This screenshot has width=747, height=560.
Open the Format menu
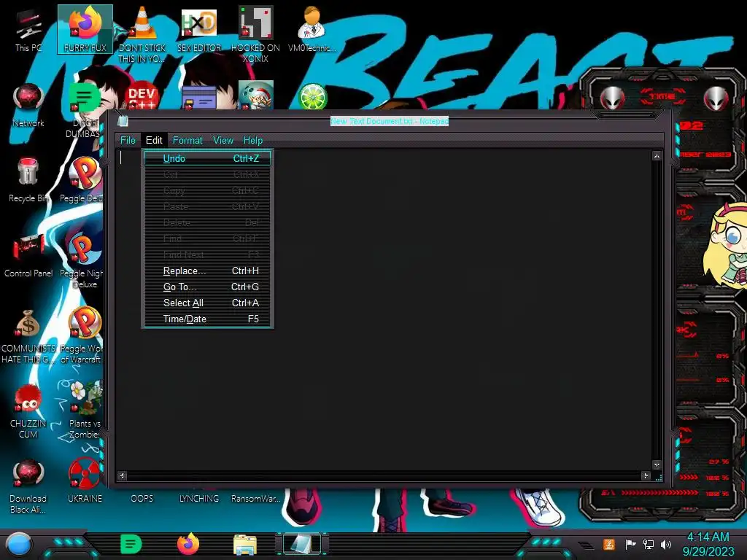[187, 140]
